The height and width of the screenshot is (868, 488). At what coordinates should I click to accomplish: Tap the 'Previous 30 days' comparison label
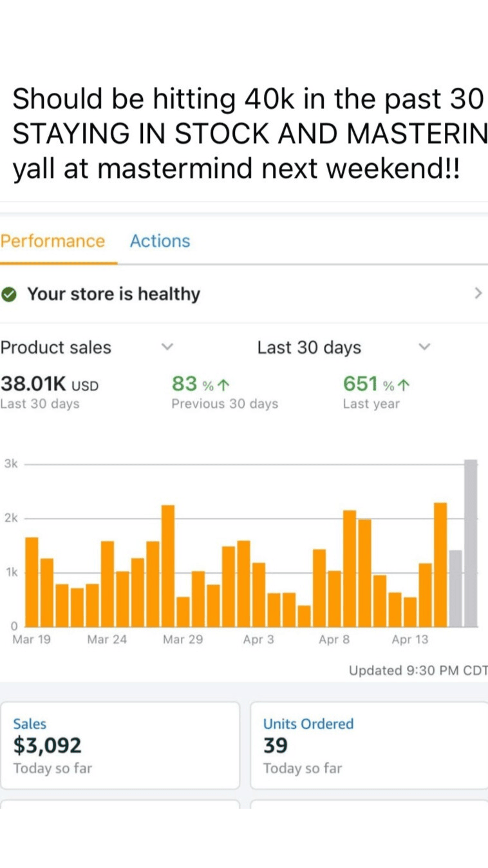point(225,404)
